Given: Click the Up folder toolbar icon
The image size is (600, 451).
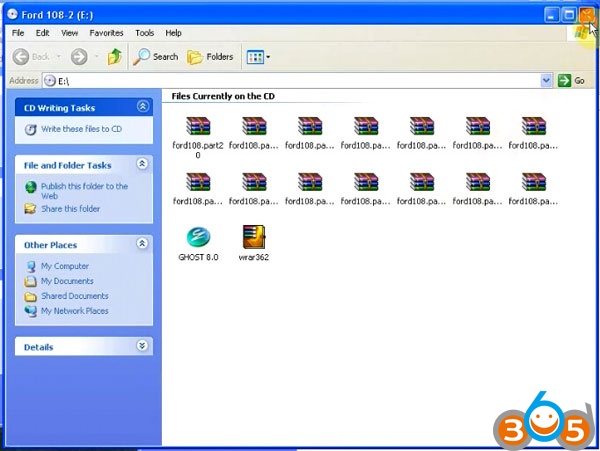Looking at the screenshot, I should coord(115,57).
